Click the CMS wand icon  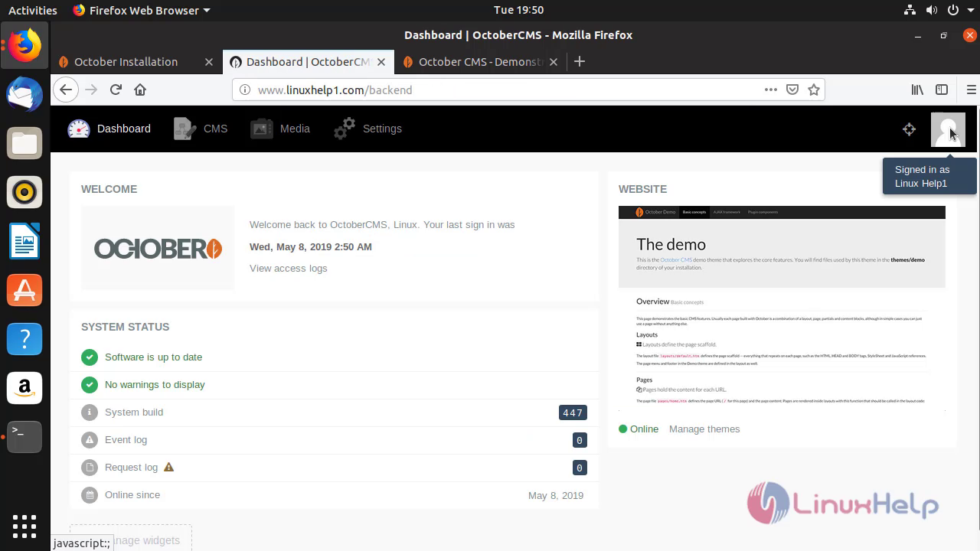(x=185, y=129)
